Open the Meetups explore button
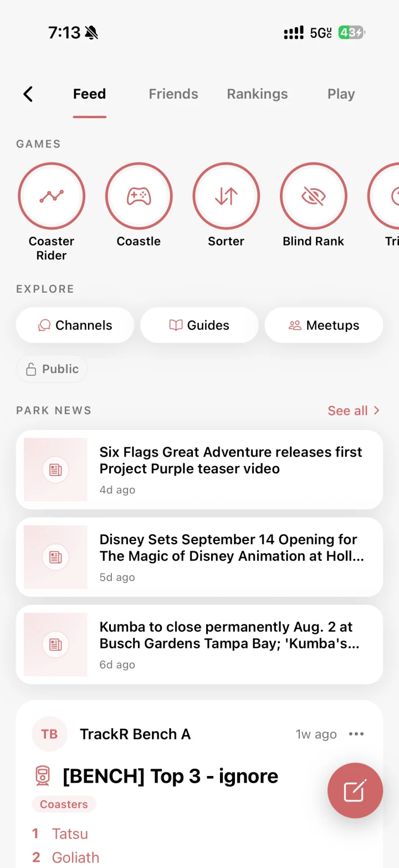The height and width of the screenshot is (868, 399). pos(324,325)
